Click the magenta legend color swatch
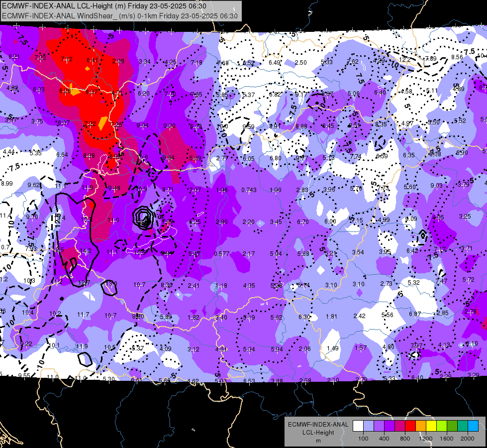This screenshot has width=487, height=448. tap(400, 426)
